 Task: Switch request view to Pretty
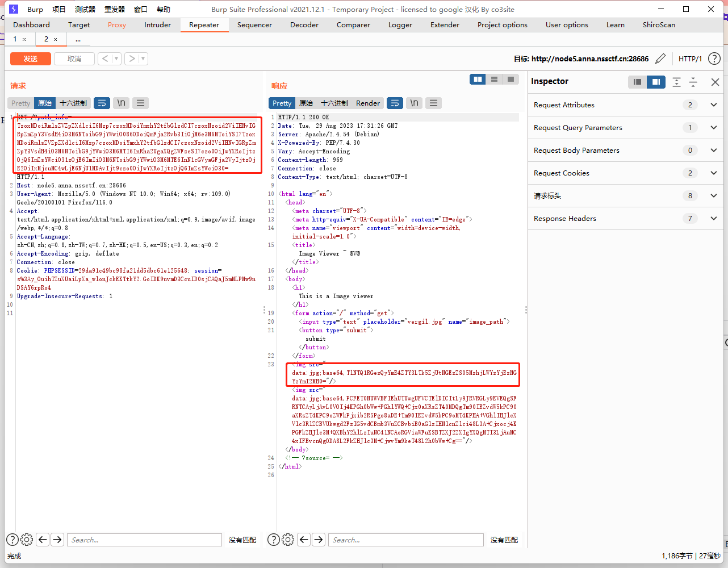click(x=20, y=103)
